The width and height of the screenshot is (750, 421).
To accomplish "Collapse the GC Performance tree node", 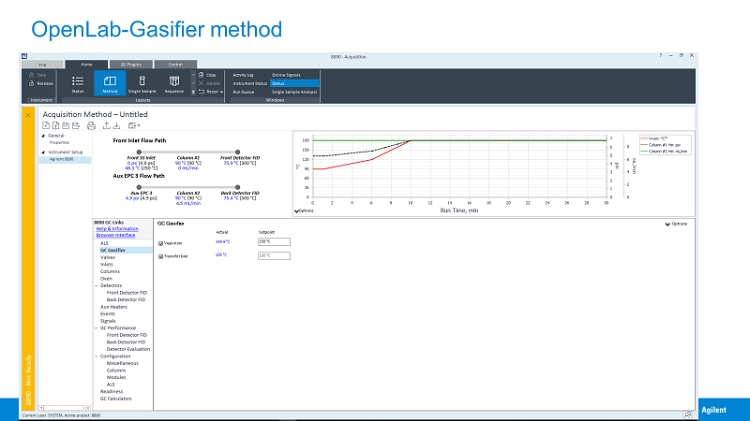I will click(97, 327).
